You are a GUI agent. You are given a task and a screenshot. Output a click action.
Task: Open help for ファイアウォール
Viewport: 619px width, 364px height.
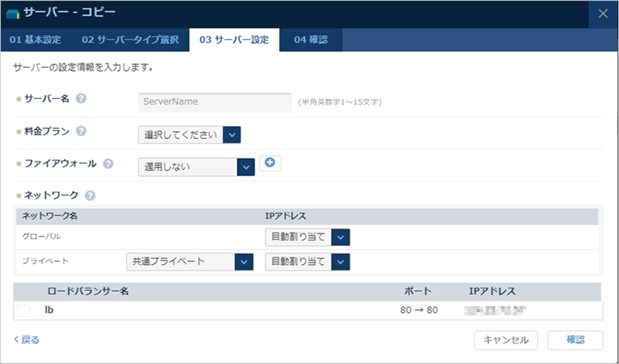click(x=108, y=163)
